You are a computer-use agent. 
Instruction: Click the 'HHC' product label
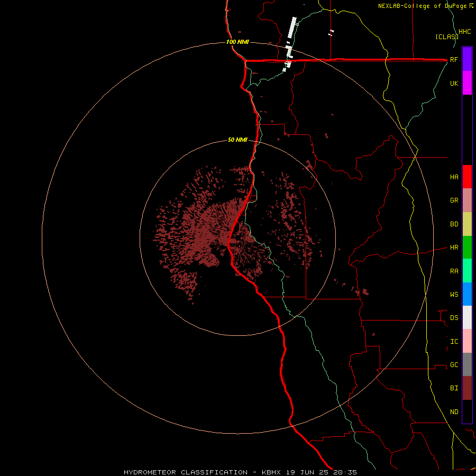click(464, 32)
